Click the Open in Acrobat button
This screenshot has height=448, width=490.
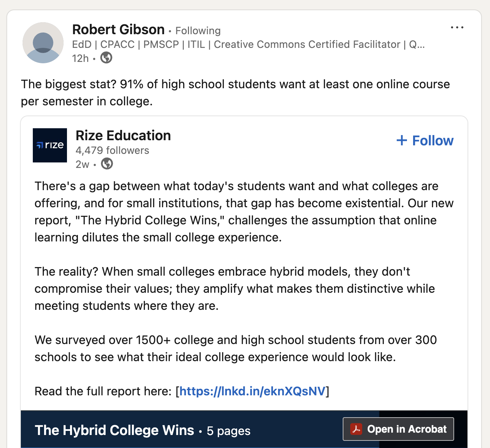pos(406,429)
